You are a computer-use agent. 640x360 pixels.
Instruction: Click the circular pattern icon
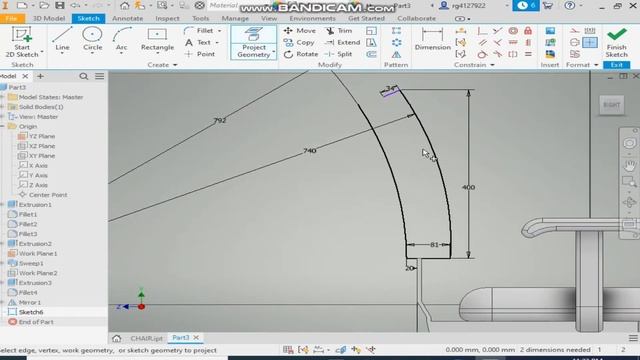coord(396,42)
